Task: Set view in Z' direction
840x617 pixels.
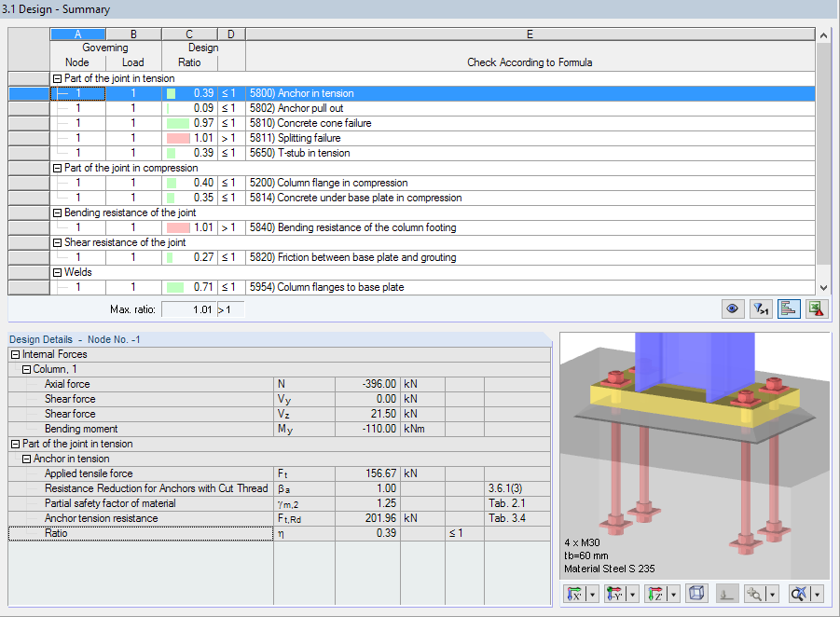Action: (656, 594)
